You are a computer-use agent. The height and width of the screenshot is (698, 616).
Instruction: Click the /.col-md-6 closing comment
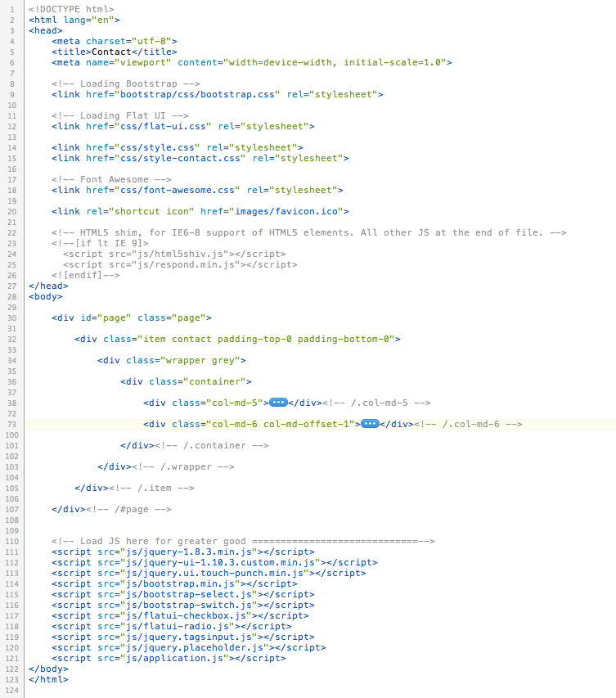[468, 424]
